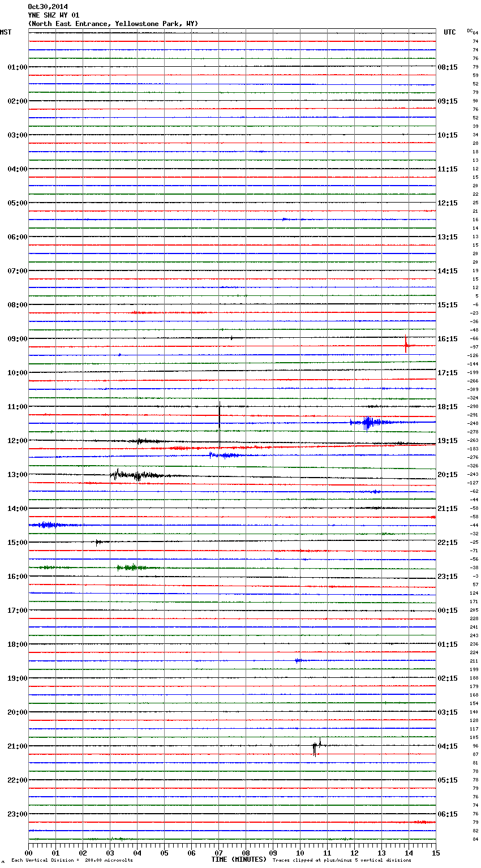Viewport: 481px width, 868px height.
Task: Click the UTC time label '19:15'
Action: [x=448, y=441]
